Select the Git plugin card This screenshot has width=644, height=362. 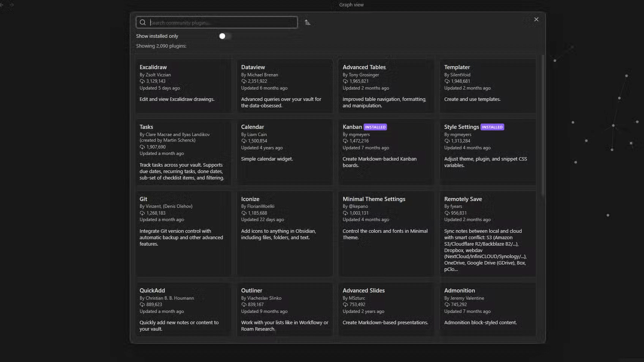(x=183, y=234)
